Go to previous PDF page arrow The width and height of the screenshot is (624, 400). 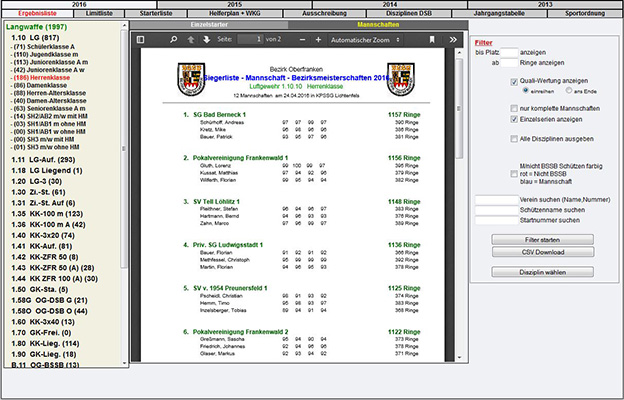(x=191, y=40)
